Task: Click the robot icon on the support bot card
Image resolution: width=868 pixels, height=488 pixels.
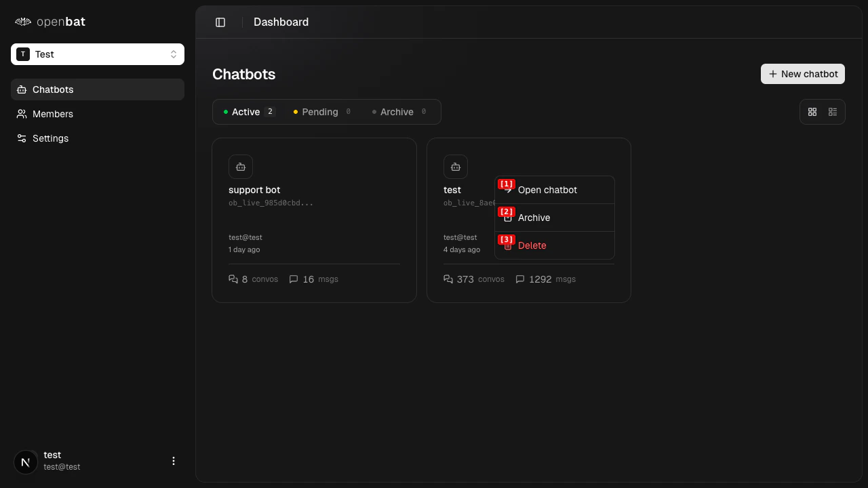Action: [241, 167]
